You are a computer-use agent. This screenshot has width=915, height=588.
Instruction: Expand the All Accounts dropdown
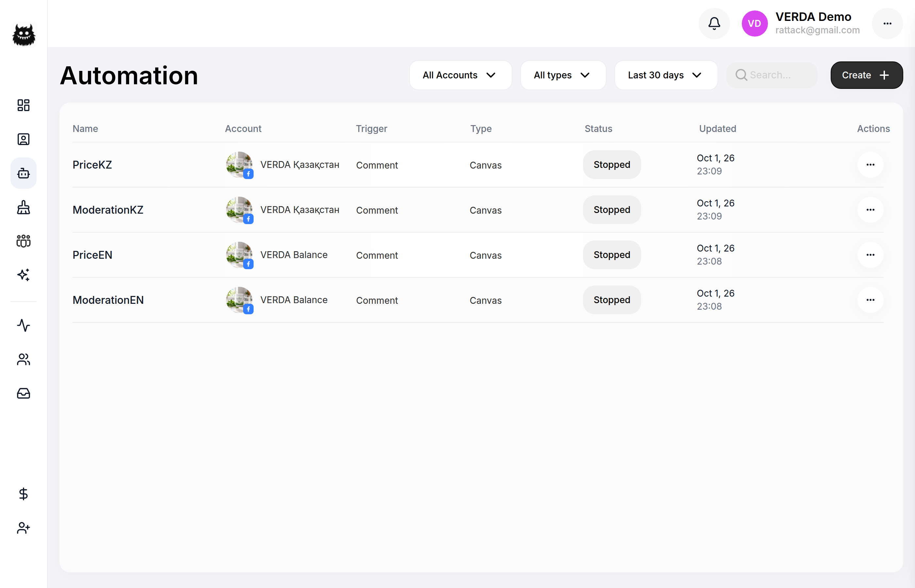(460, 75)
